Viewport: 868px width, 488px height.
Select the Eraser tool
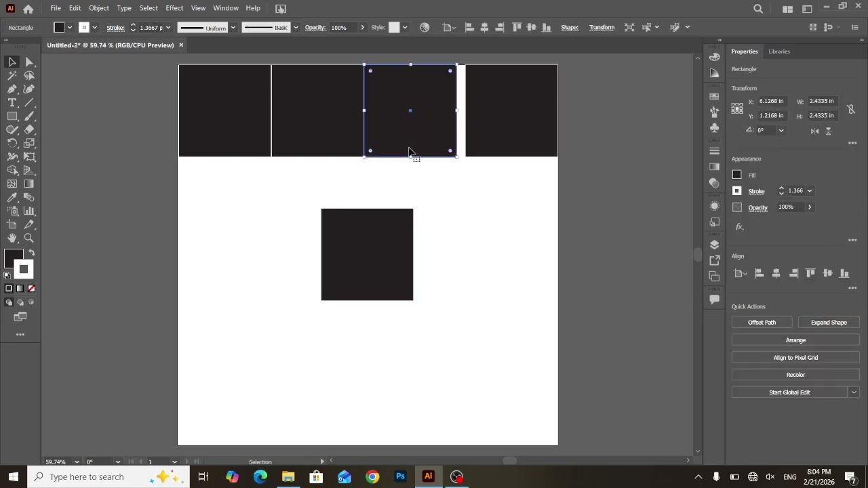click(29, 129)
